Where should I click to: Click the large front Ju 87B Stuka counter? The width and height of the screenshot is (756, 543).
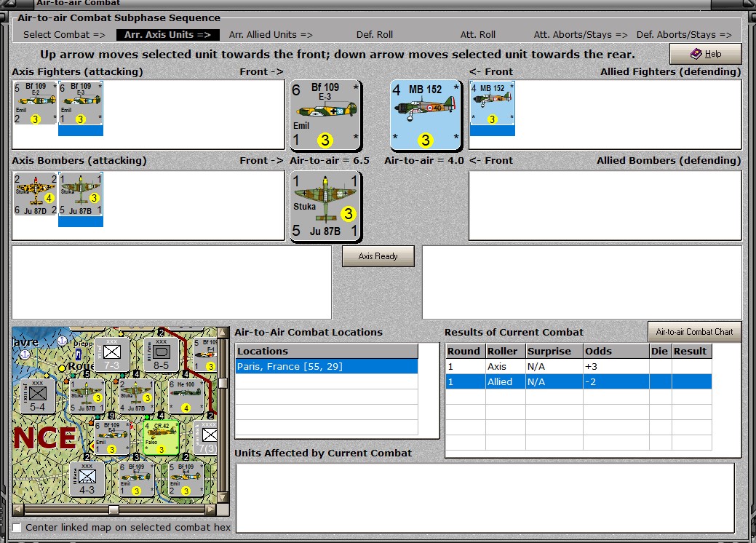tap(325, 206)
